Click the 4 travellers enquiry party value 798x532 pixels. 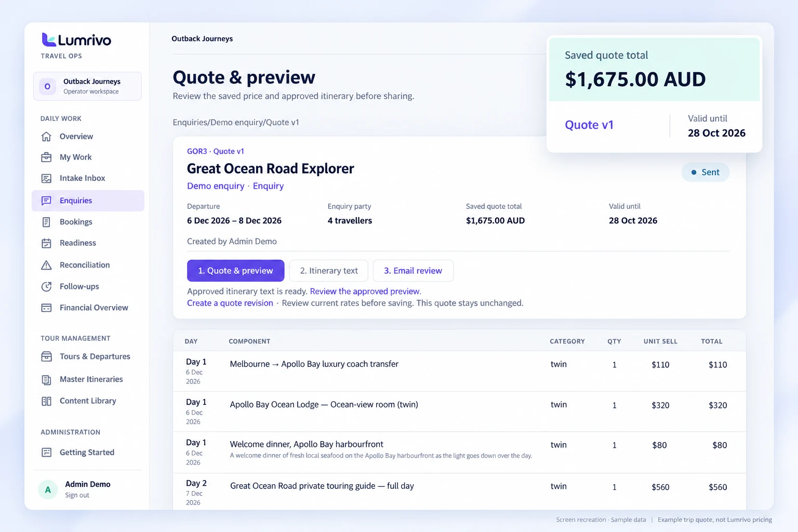[350, 221]
